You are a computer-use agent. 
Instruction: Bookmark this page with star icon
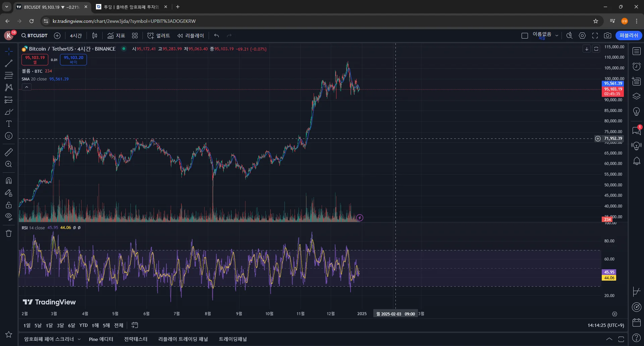596,21
